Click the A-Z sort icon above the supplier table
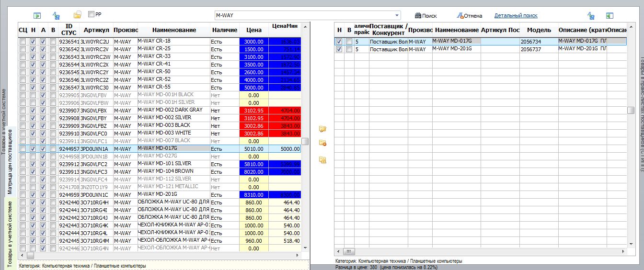 pyautogui.click(x=591, y=16)
